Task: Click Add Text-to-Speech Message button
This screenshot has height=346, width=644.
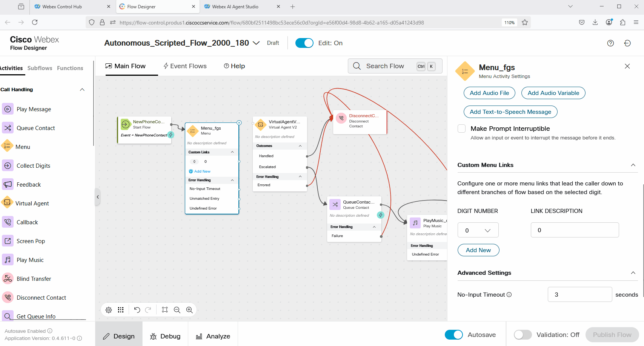Action: (x=510, y=112)
